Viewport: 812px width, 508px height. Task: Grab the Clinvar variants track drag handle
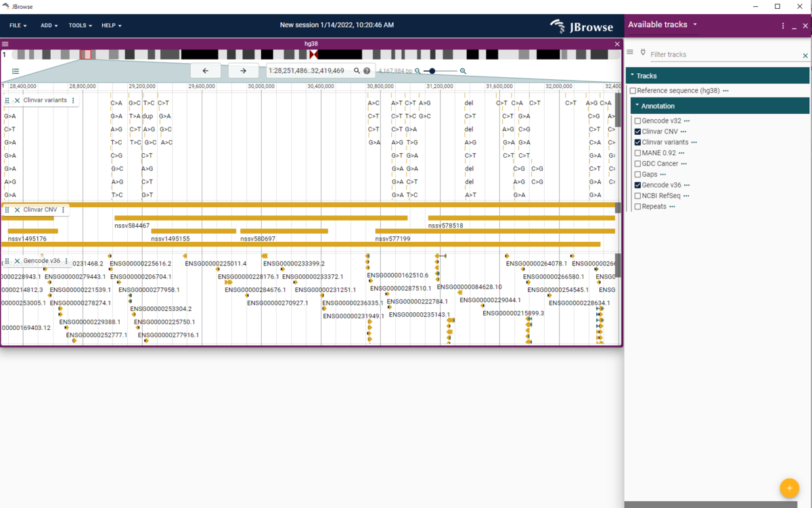pos(7,100)
